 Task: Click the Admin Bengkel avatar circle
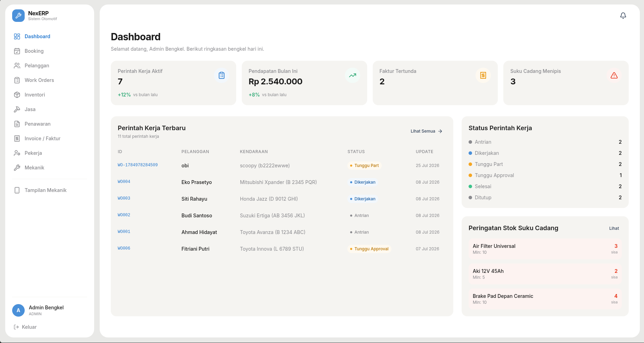click(18, 310)
